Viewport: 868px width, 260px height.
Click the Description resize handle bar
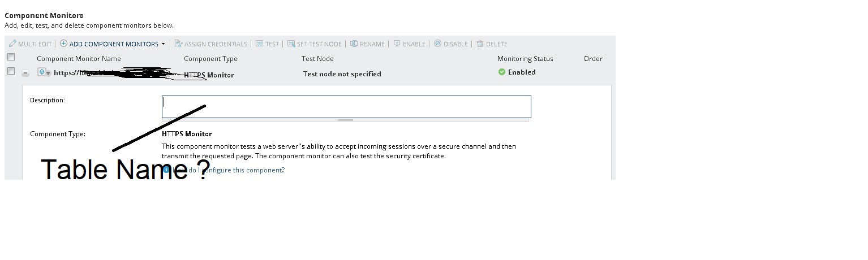pos(345,120)
